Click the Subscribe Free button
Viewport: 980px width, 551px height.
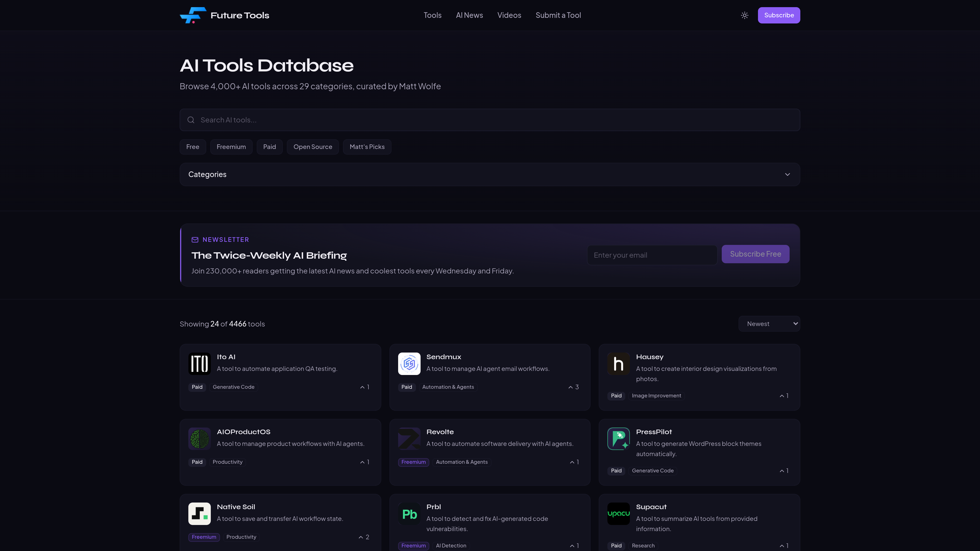coord(755,254)
